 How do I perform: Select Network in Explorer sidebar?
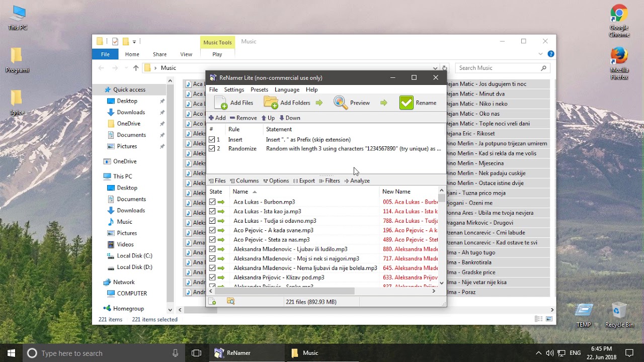[124, 282]
